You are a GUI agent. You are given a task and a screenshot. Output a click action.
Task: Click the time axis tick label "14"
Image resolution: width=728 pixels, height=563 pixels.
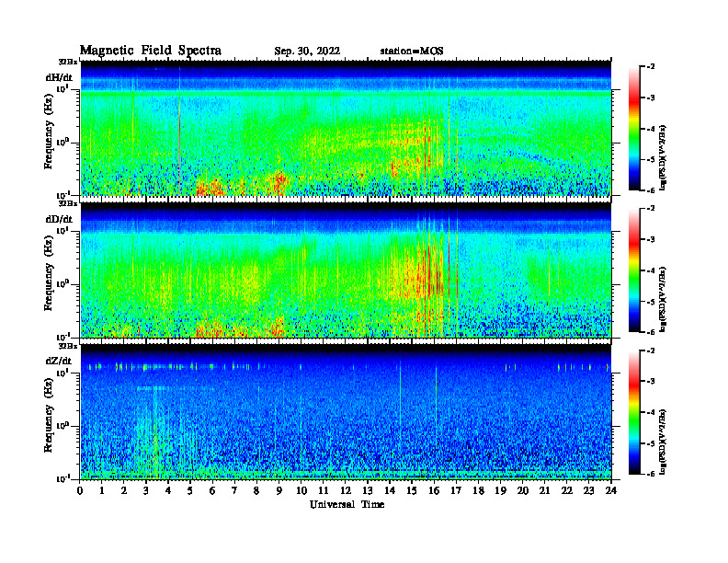(390, 490)
